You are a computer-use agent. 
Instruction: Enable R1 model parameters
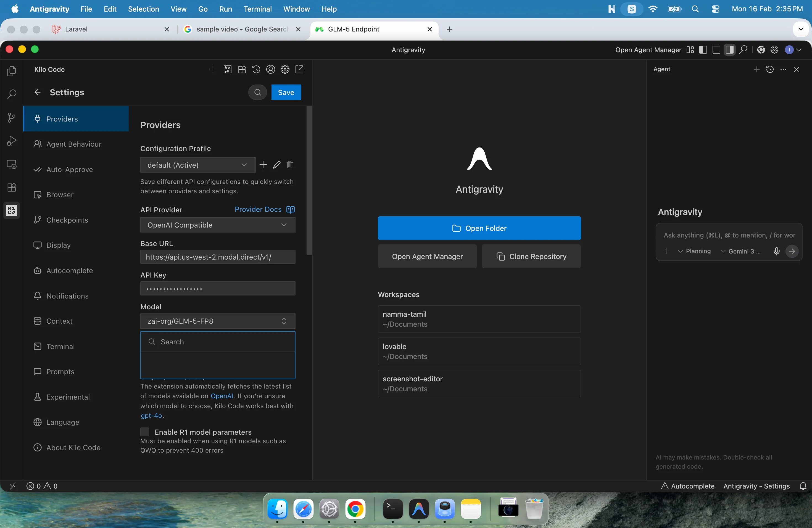coord(145,432)
